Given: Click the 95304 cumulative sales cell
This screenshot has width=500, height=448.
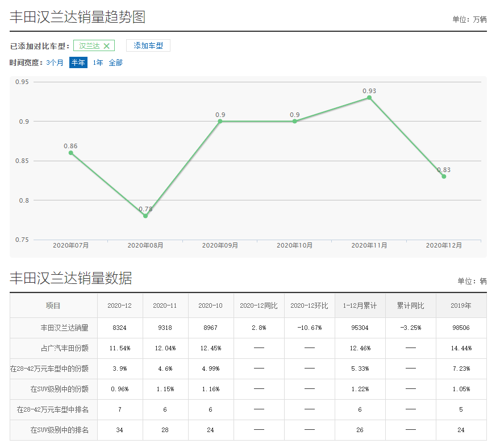Looking at the screenshot, I should point(360,328).
